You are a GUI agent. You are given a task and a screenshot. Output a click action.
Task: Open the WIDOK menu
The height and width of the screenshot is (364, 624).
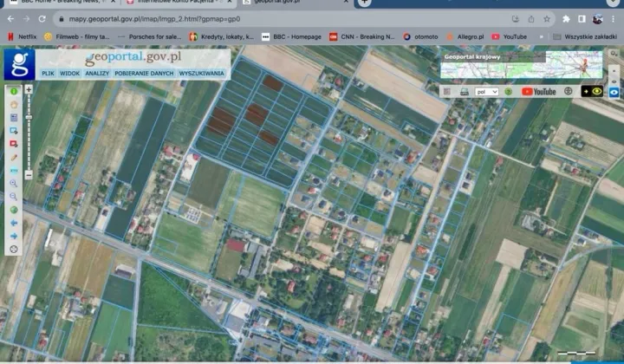tap(69, 73)
